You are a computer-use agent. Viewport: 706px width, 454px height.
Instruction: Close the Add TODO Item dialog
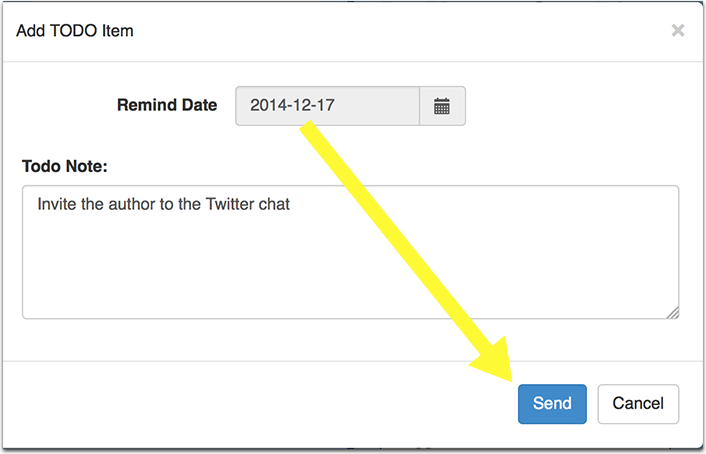coord(678,31)
